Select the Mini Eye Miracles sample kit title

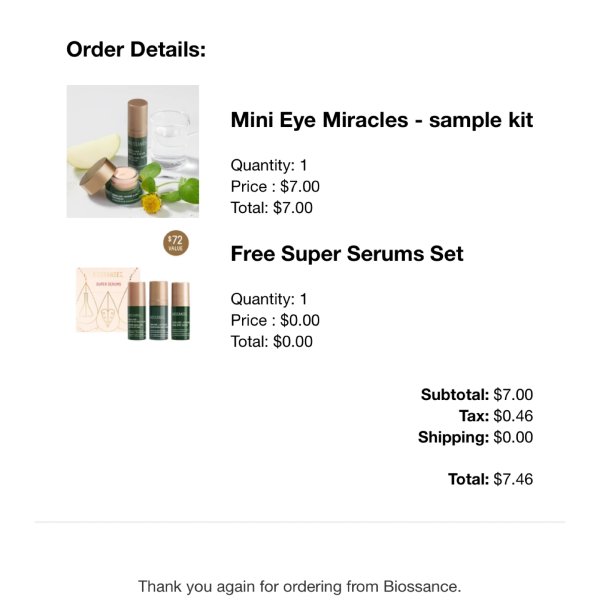coord(382,120)
